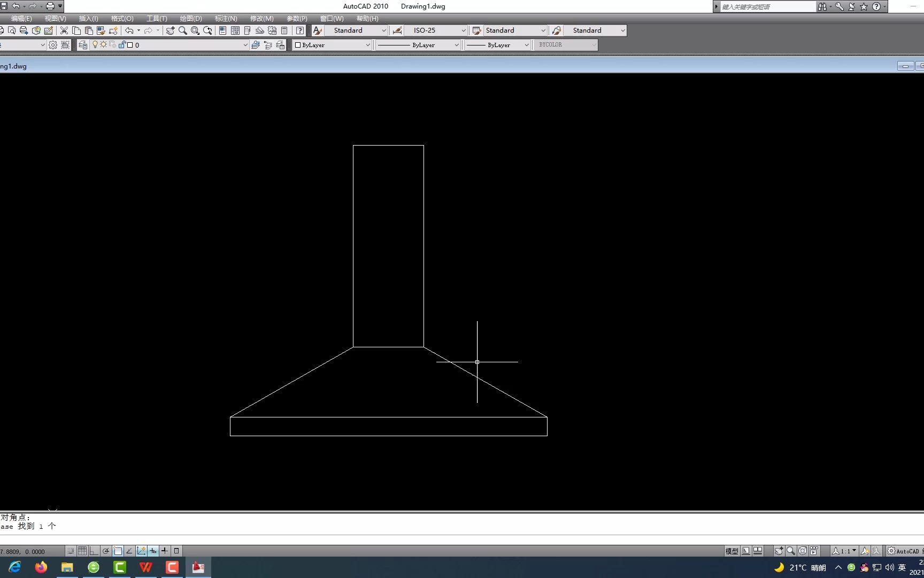Open the 格式(O) menu
The image size is (924, 578).
coord(122,19)
